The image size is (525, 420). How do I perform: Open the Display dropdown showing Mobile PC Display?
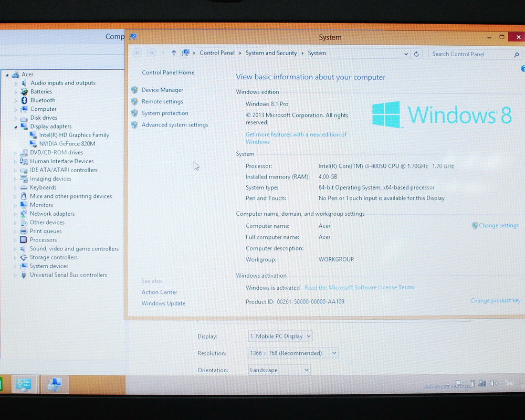[280, 337]
